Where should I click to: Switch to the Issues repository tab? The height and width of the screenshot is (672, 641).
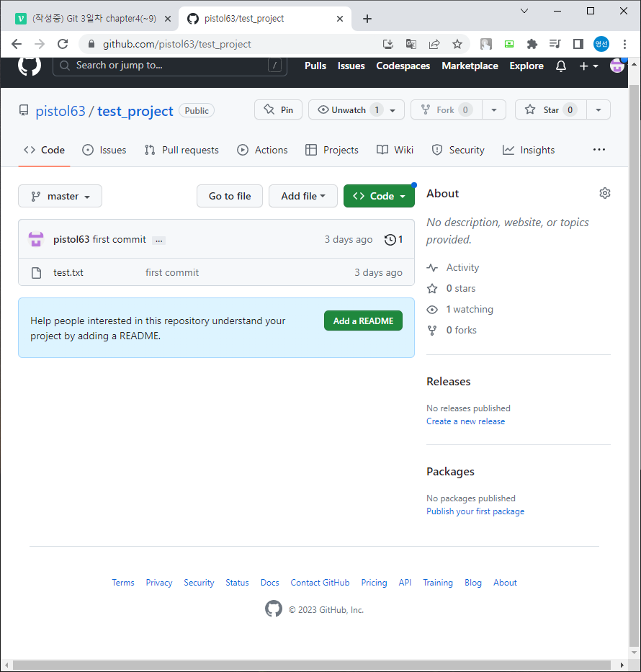[x=104, y=150]
